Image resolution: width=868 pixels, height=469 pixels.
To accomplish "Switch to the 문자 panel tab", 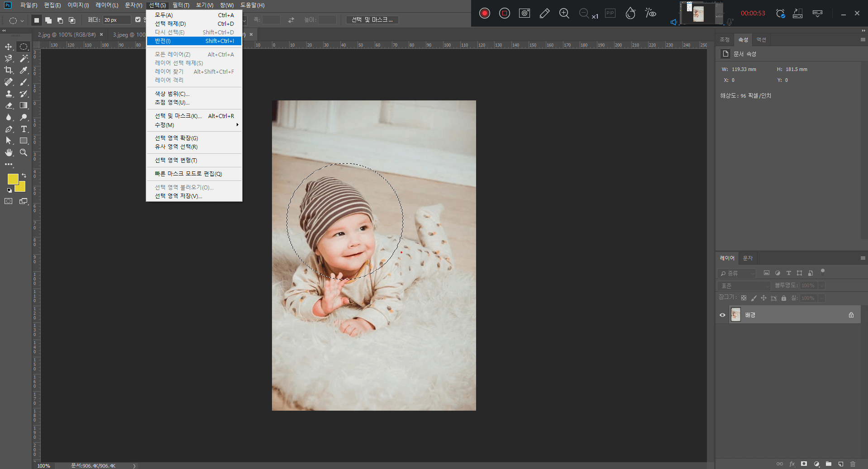I will pos(748,258).
